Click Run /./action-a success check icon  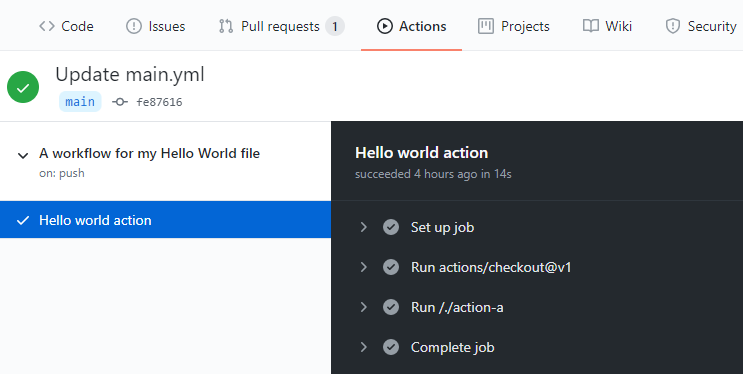(391, 307)
